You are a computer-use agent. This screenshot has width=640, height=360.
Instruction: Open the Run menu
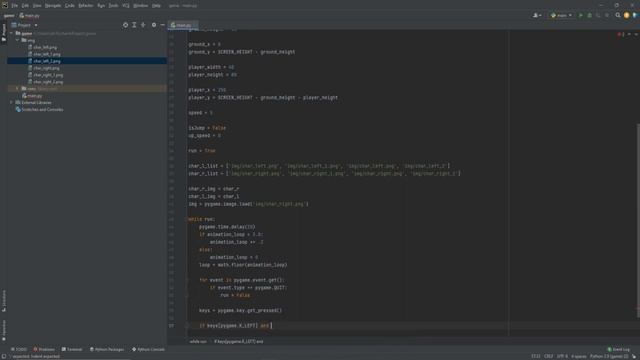[101, 6]
